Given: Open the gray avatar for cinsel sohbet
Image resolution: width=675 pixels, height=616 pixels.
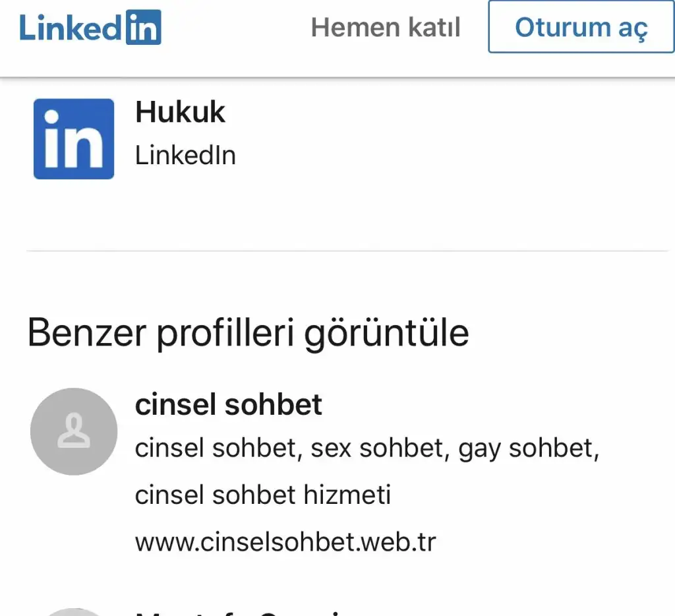Looking at the screenshot, I should point(74,431).
